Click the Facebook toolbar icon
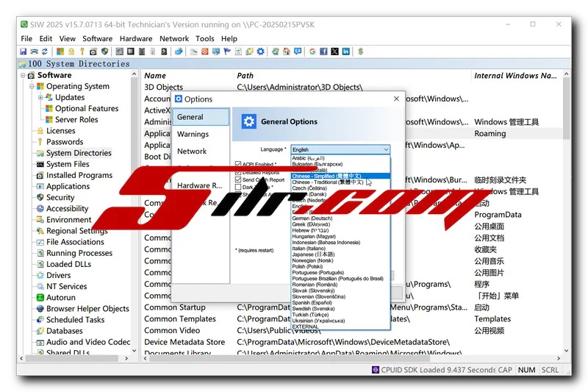The height and width of the screenshot is (392, 588). pyautogui.click(x=323, y=51)
